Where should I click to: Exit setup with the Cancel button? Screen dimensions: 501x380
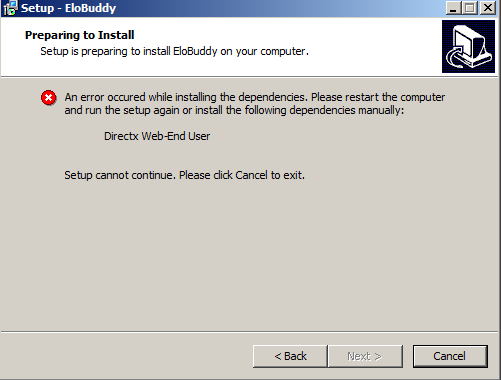point(450,356)
